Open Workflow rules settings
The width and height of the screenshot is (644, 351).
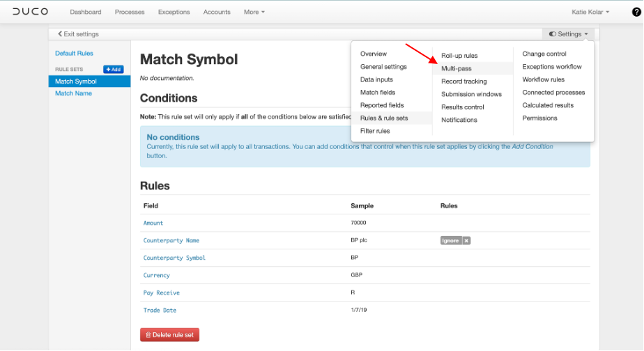click(x=544, y=79)
